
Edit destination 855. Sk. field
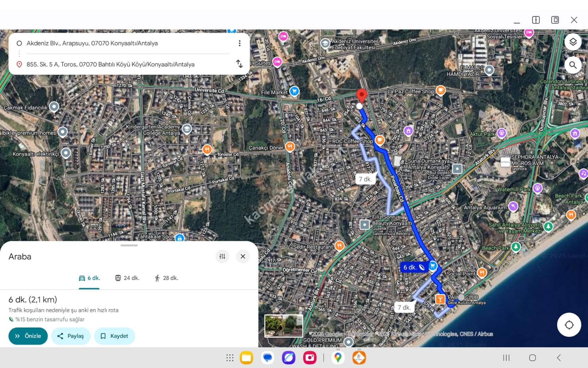pyautogui.click(x=110, y=64)
